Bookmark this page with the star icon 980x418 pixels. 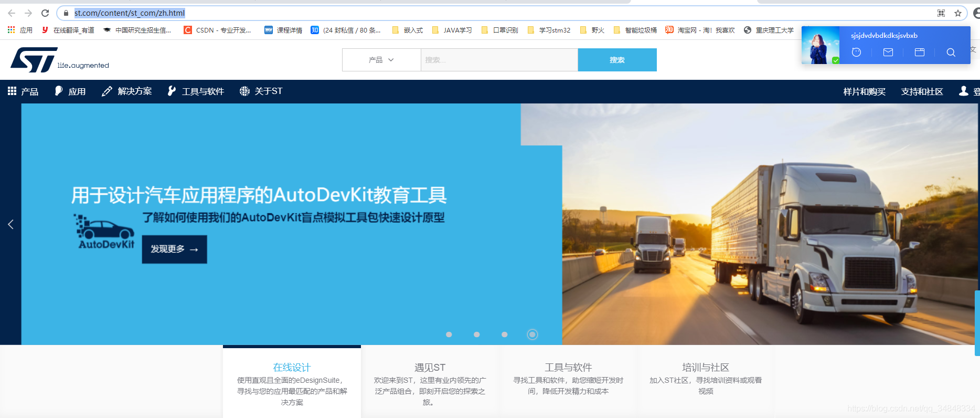tap(957, 13)
